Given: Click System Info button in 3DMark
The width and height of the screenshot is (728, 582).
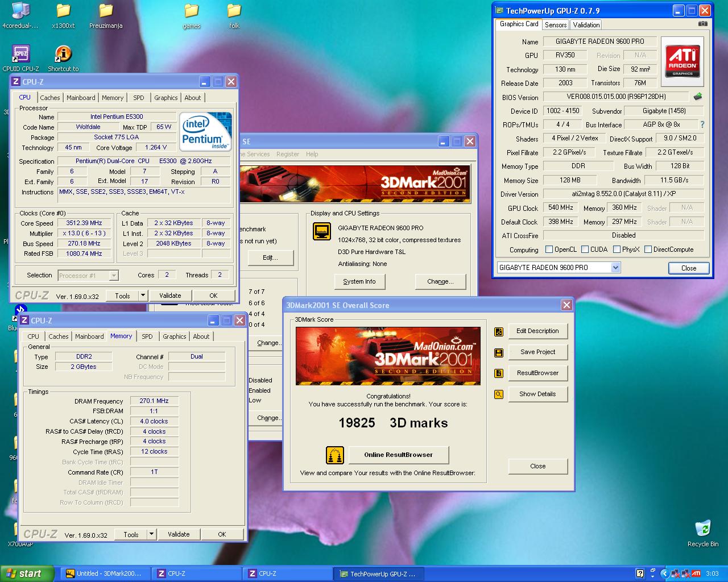Looking at the screenshot, I should (x=359, y=282).
